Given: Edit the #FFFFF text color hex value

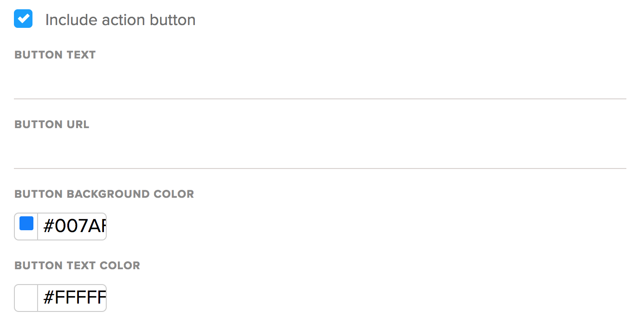Looking at the screenshot, I should pos(73,298).
